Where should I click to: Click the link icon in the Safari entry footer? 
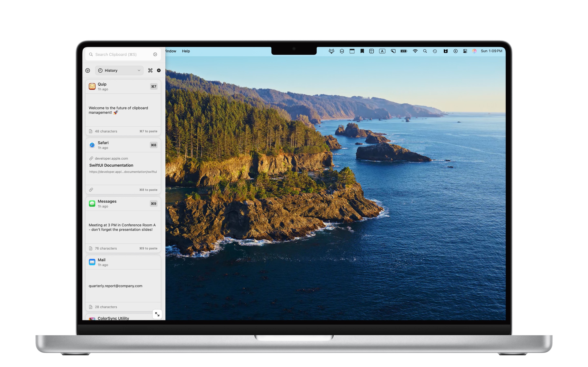tap(91, 190)
